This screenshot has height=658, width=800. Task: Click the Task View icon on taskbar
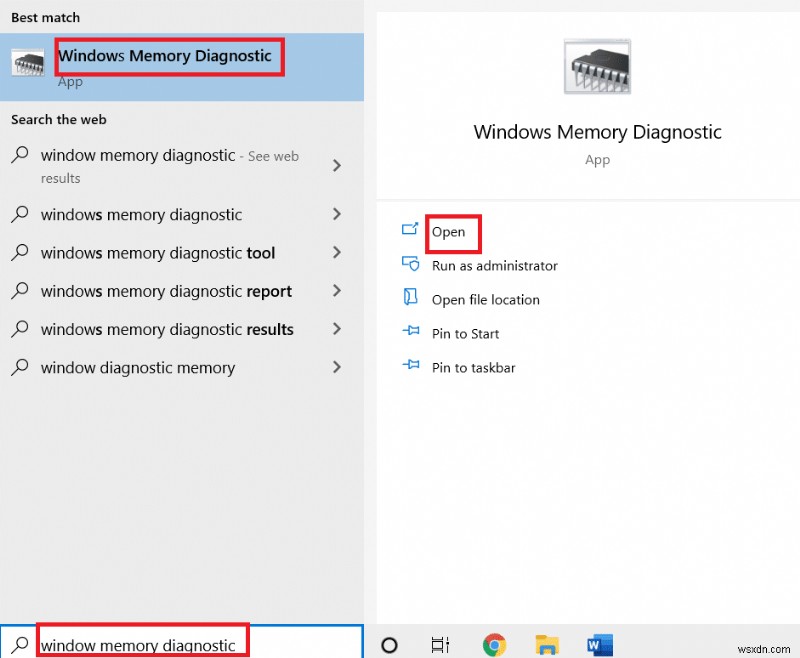pos(440,645)
